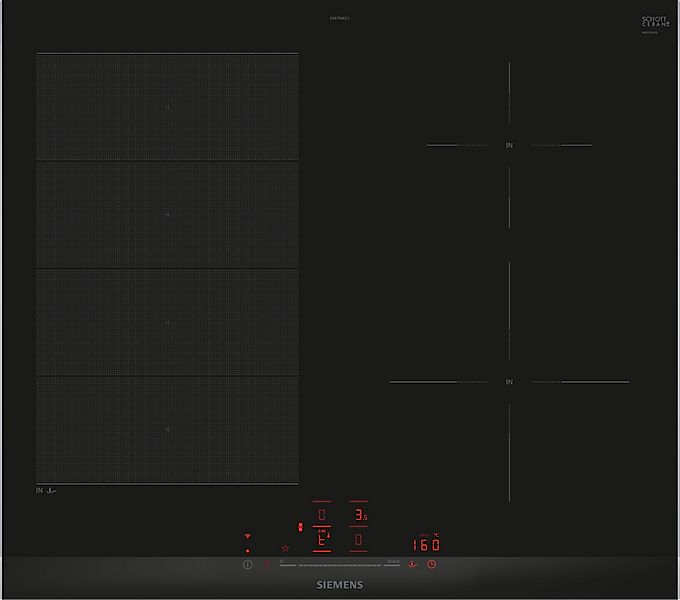Viewport: 680px width, 600px height.
Task: Tap the small red flex zone indicator
Action: pos(301,527)
